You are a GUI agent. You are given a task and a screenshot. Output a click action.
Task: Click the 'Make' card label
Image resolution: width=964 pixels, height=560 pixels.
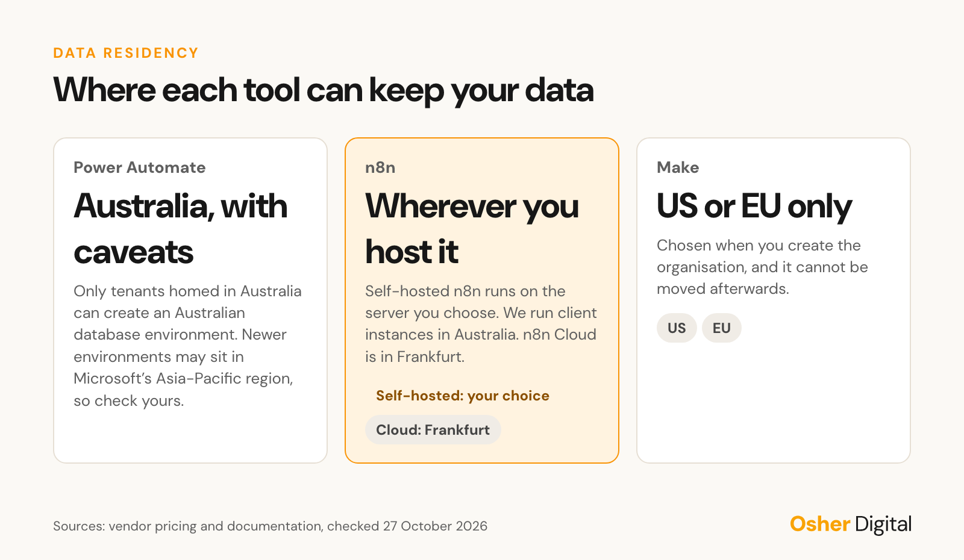(x=678, y=167)
